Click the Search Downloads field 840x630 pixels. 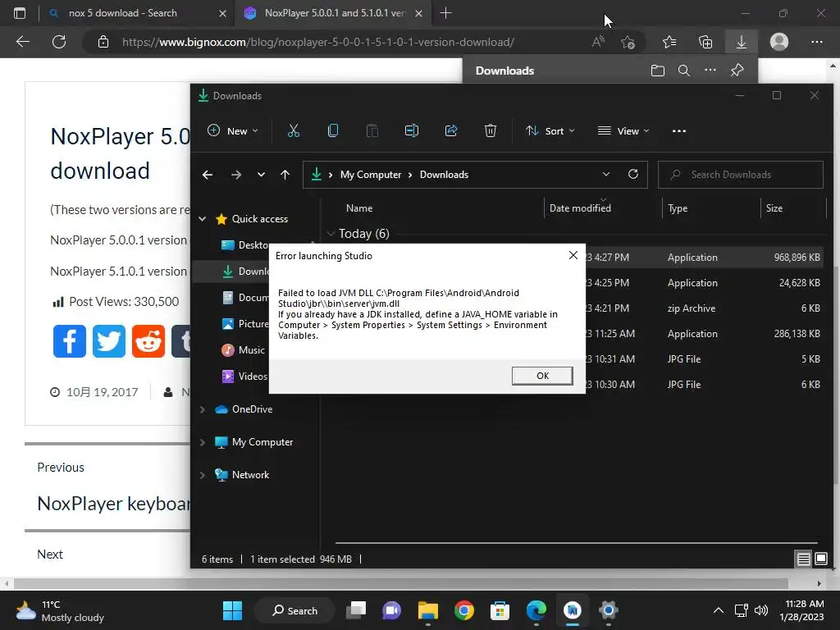tap(741, 175)
